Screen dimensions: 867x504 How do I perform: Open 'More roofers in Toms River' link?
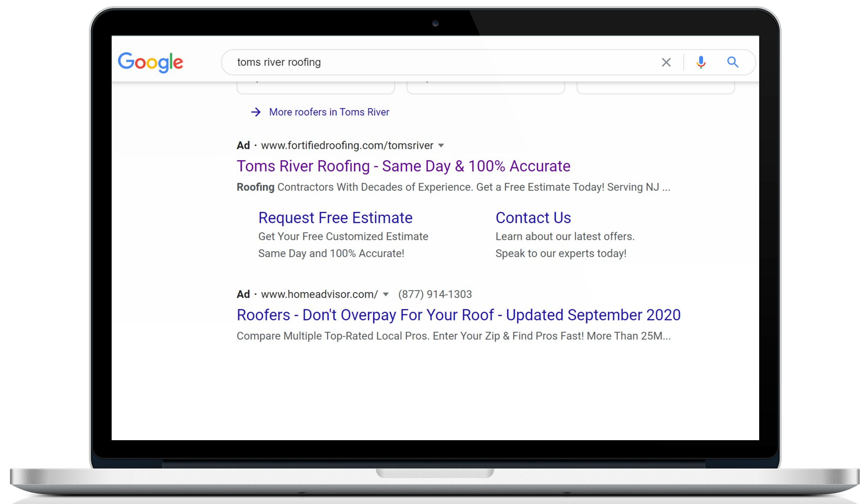point(329,112)
